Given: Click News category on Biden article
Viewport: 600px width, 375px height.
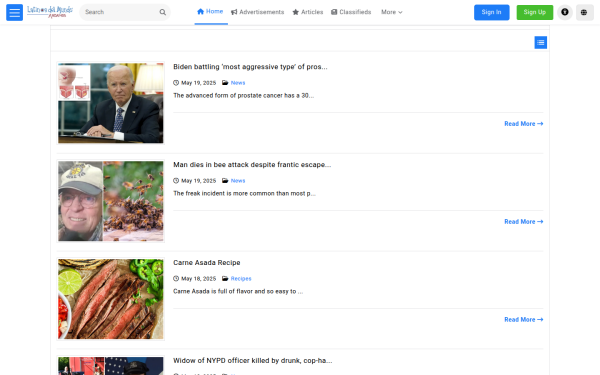Looking at the screenshot, I should [238, 83].
